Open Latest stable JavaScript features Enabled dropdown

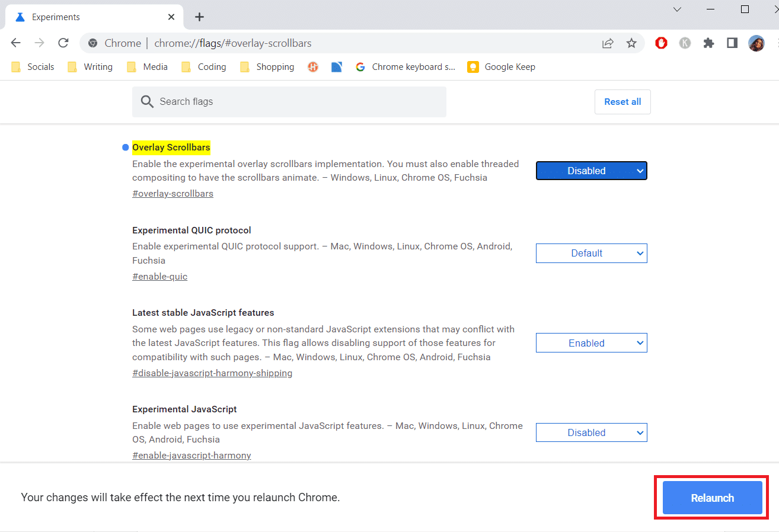591,343
